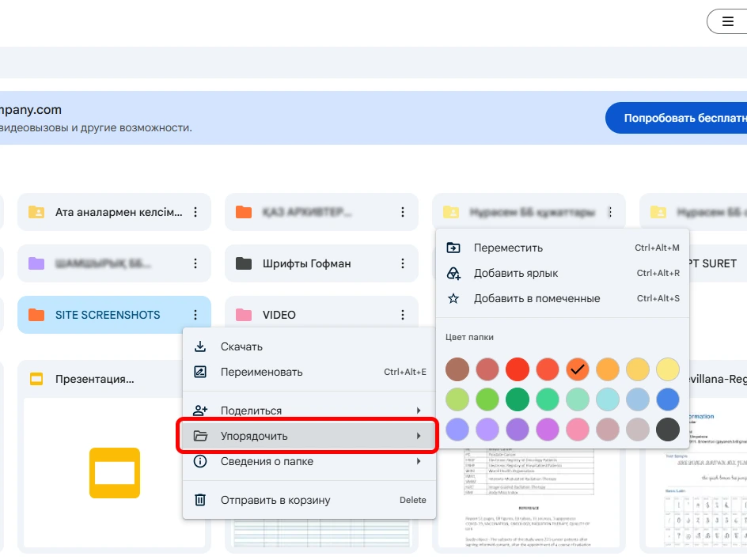The image size is (747, 560).
Task: Click the download icon next to Скачать
Action: [x=200, y=346]
